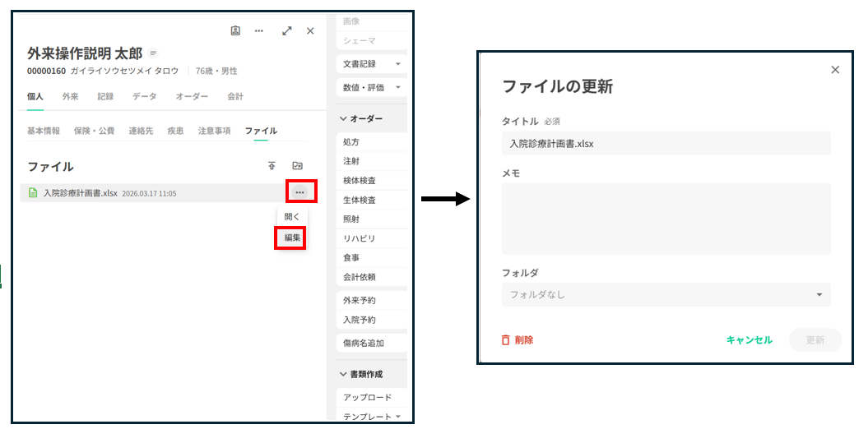
Task: Click the 更新 button in the dialog
Action: click(x=815, y=340)
